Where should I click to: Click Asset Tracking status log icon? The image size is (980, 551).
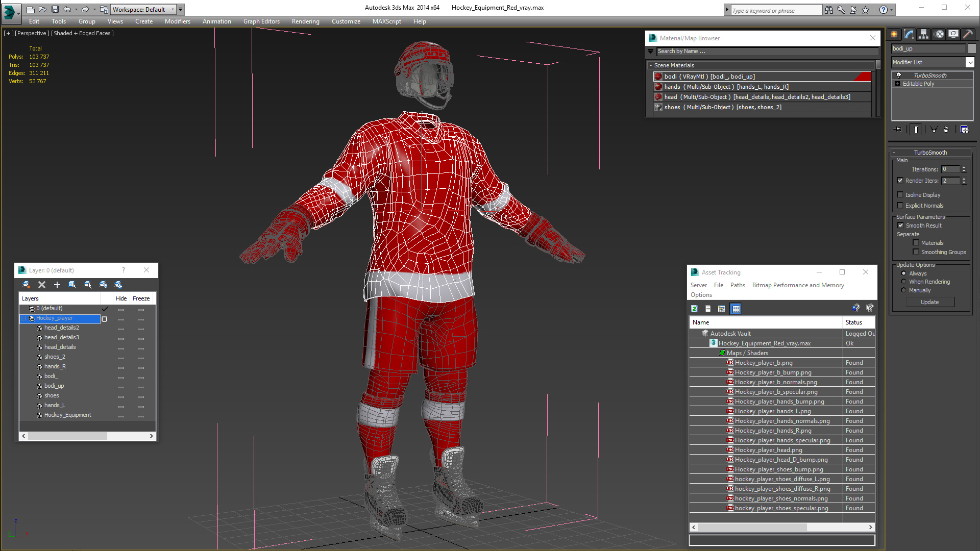pos(708,309)
